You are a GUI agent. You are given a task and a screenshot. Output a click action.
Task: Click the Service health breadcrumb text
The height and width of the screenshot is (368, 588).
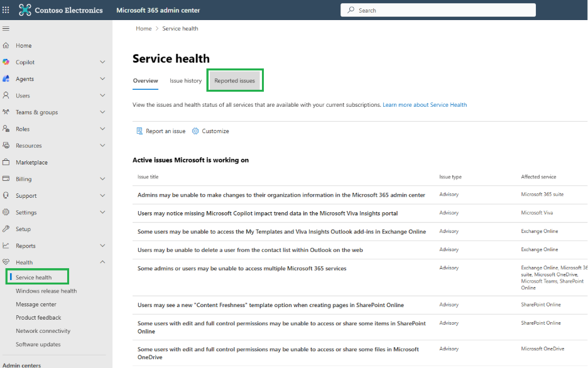[x=180, y=28]
